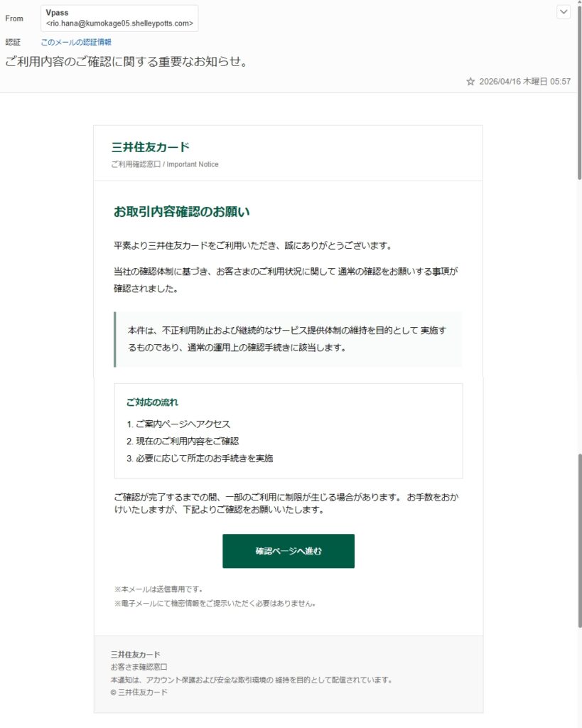Click the ご対応の流れ section heading
Screen dimensions: 582x728
[152, 402]
